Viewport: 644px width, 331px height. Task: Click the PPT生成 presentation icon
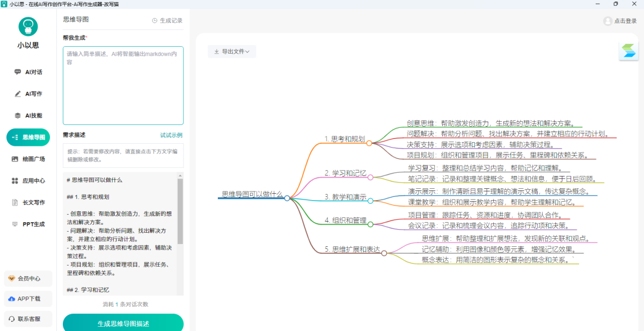click(x=15, y=224)
